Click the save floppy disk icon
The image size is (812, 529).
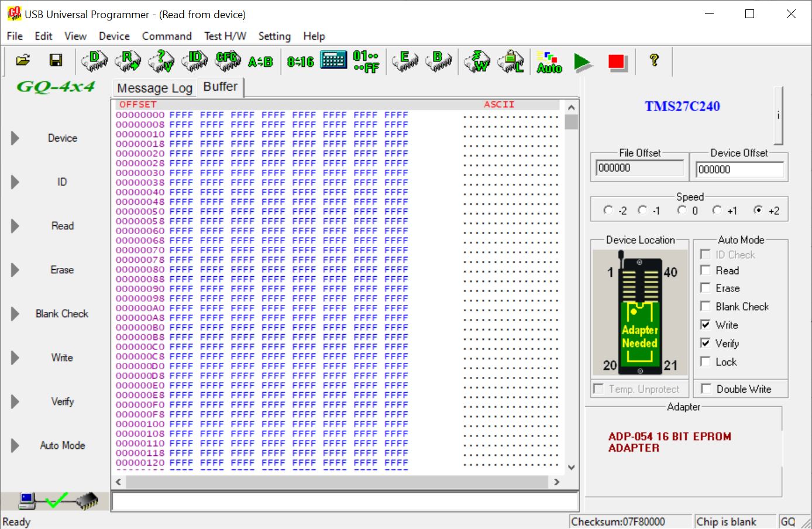coord(56,60)
